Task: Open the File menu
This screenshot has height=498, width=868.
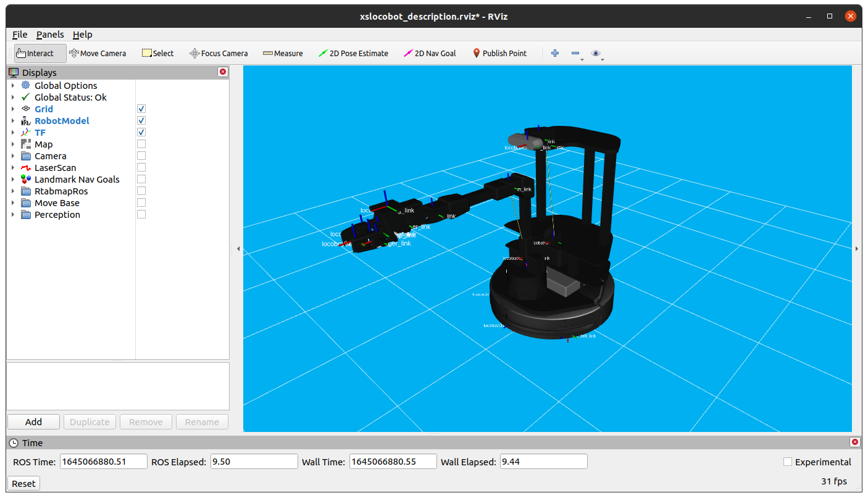Action: (x=20, y=35)
